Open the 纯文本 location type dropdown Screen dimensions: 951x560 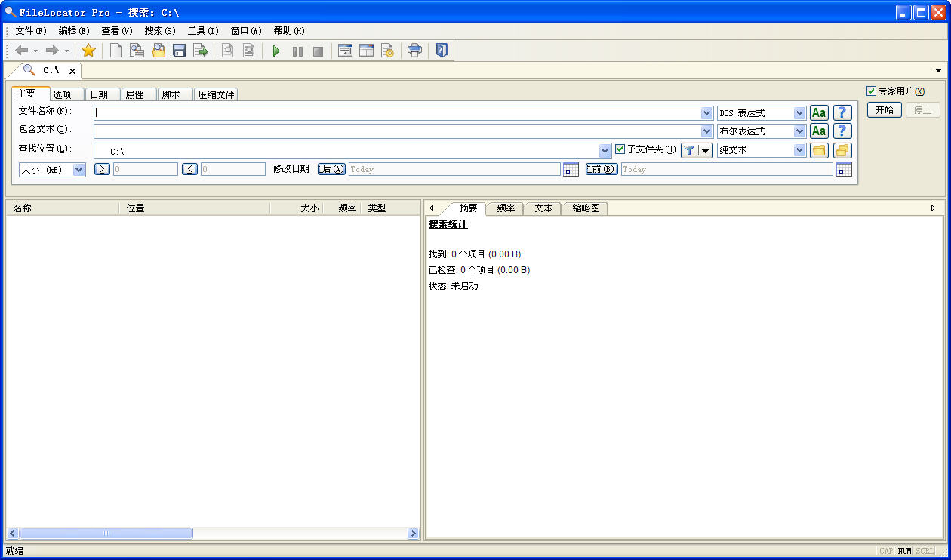coord(800,150)
